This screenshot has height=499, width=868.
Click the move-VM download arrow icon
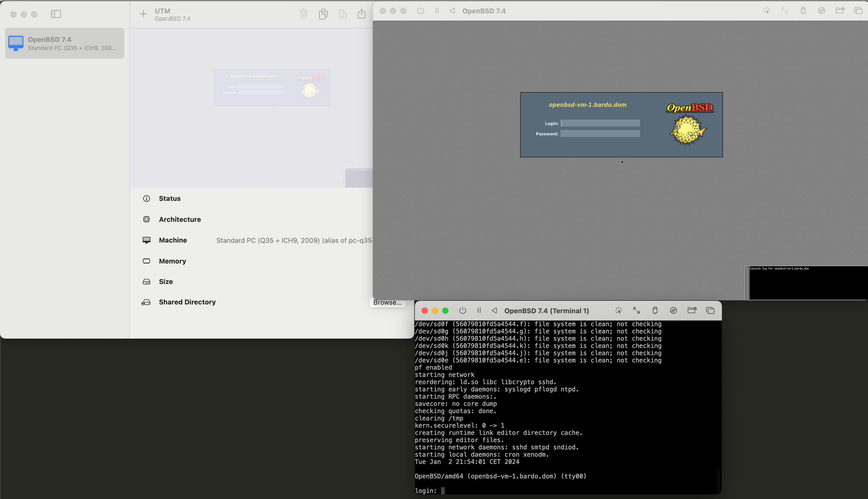pos(342,14)
